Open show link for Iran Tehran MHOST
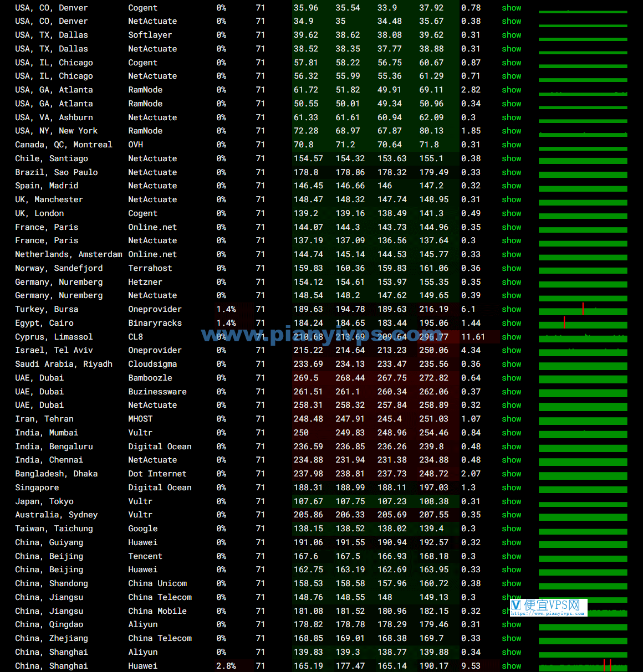Viewport: 643px width, 672px height. [511, 419]
